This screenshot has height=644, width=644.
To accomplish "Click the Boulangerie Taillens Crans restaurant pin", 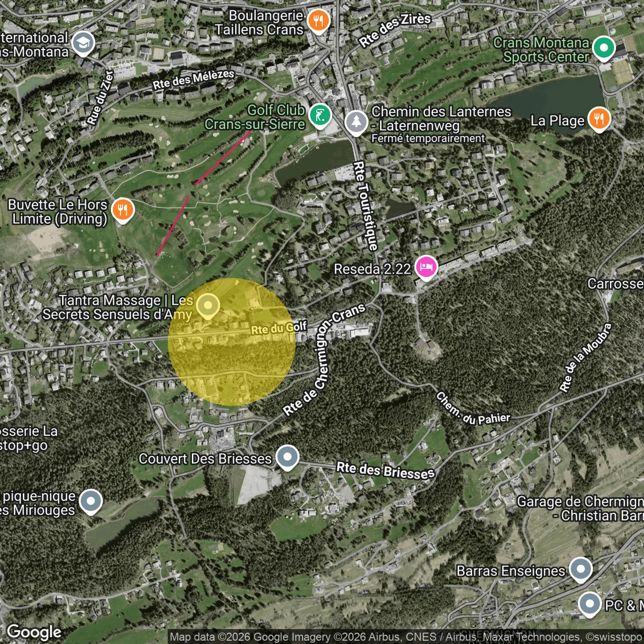I will tap(318, 21).
